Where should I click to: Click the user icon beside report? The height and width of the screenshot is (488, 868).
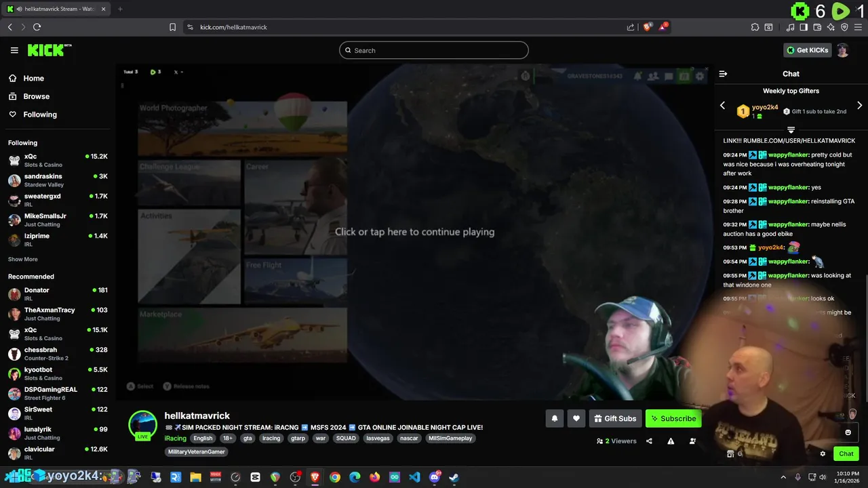point(692,441)
